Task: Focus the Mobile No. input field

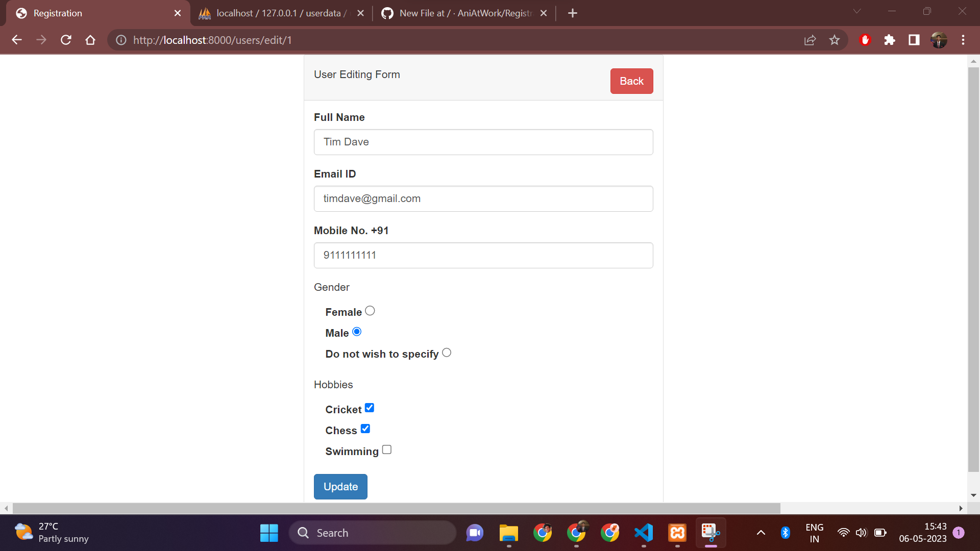Action: click(483, 255)
